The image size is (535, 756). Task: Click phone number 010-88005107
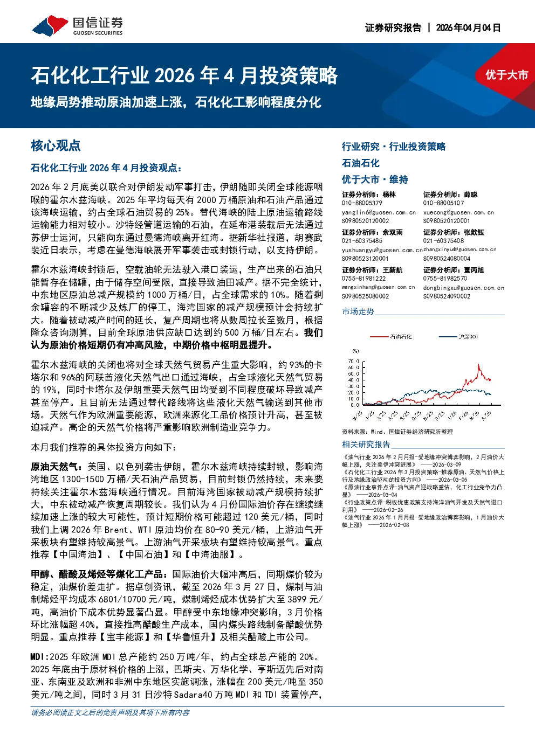coord(443,203)
